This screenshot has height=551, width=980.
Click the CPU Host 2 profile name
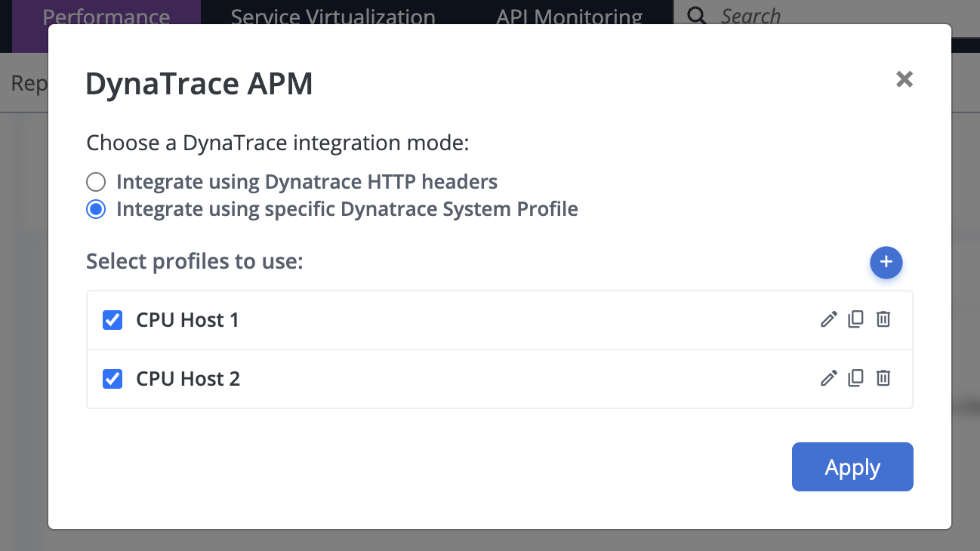[x=188, y=379]
